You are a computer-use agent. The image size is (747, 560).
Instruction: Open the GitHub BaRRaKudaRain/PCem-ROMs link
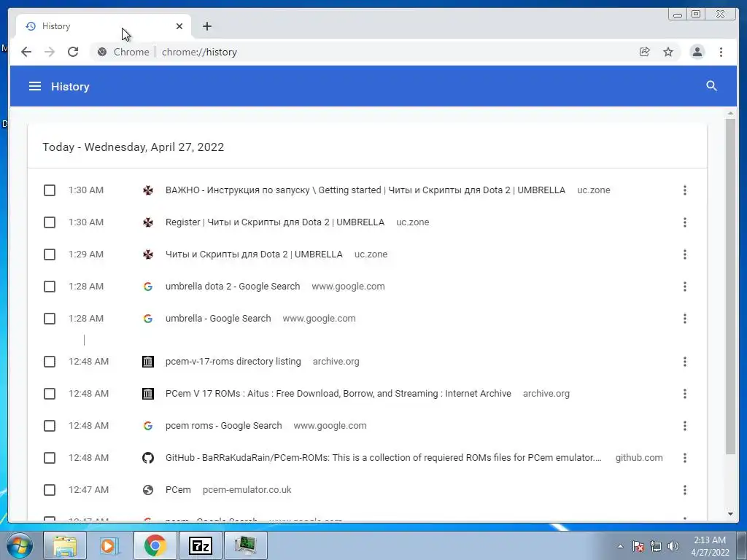384,458
